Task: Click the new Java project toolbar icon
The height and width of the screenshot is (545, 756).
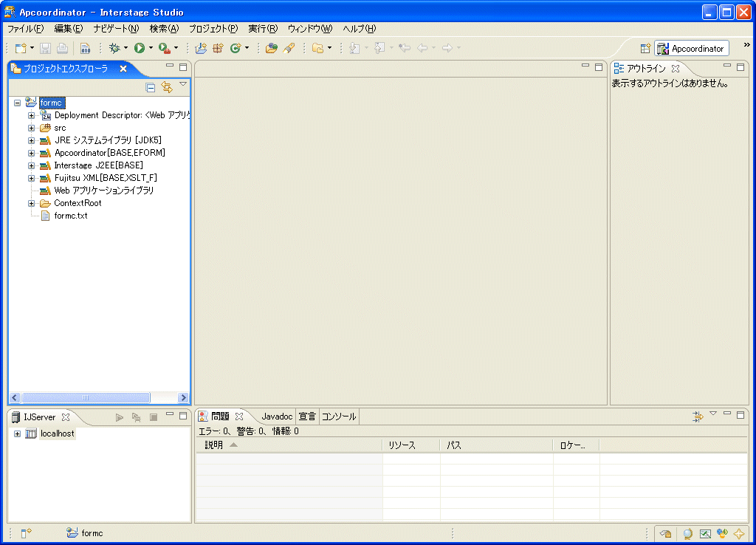Action: pyautogui.click(x=201, y=48)
